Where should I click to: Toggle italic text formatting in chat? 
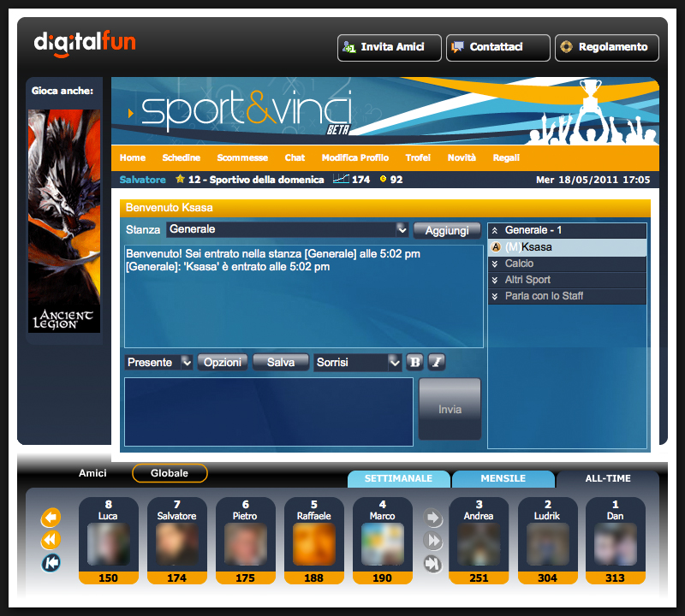click(x=437, y=362)
